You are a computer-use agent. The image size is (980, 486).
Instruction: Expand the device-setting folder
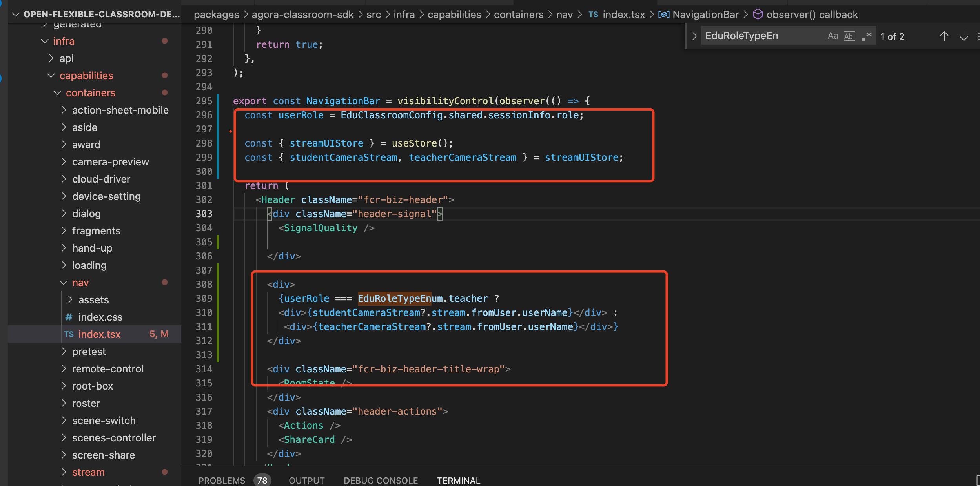pyautogui.click(x=64, y=196)
